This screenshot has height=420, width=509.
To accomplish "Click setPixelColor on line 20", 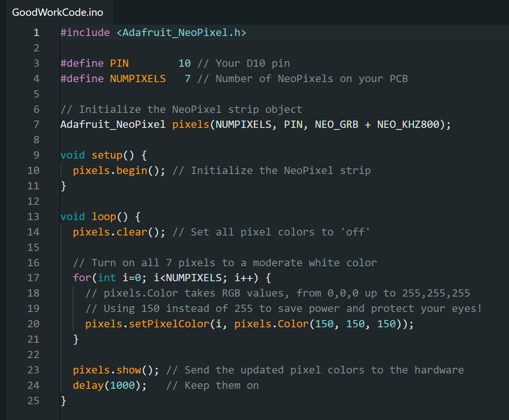I will [169, 324].
